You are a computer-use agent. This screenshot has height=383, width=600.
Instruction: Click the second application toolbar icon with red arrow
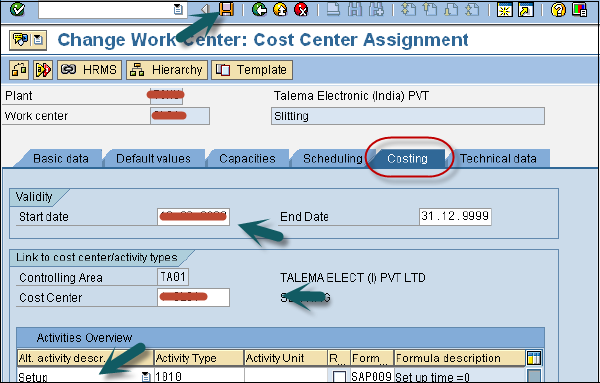point(43,70)
